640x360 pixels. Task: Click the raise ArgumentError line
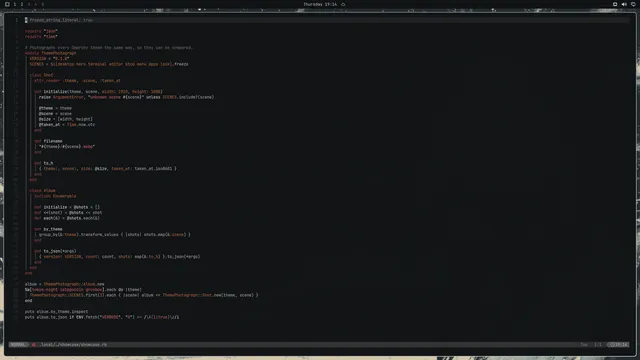127,97
